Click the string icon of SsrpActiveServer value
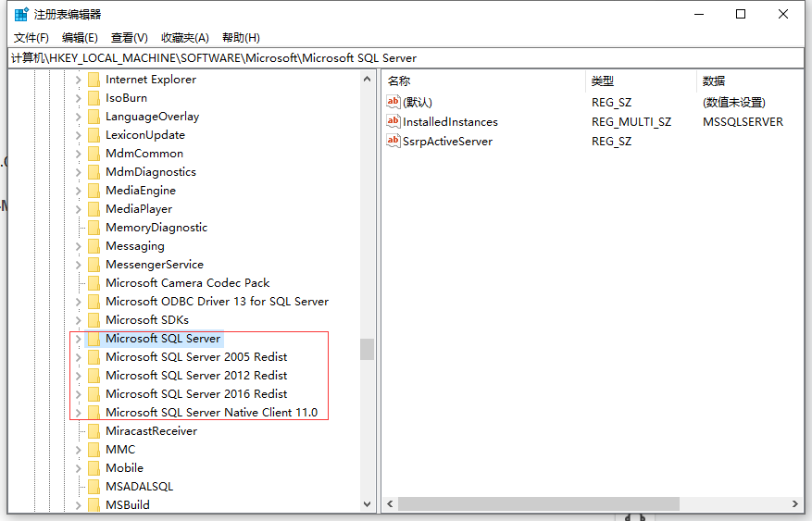 (x=394, y=141)
